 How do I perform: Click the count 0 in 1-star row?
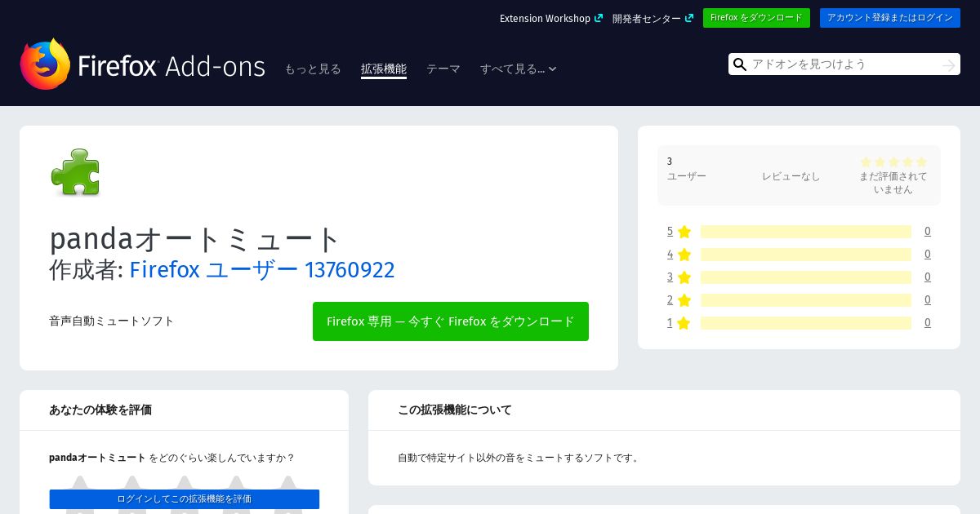(928, 323)
